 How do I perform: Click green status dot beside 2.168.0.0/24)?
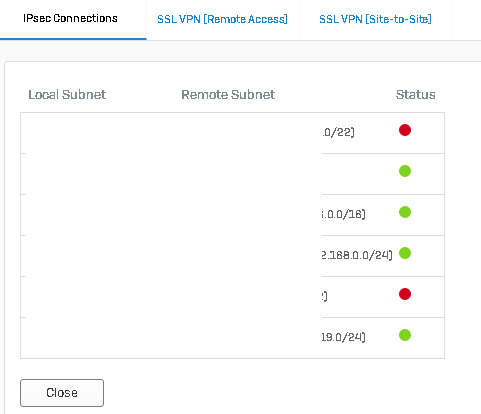(x=405, y=253)
